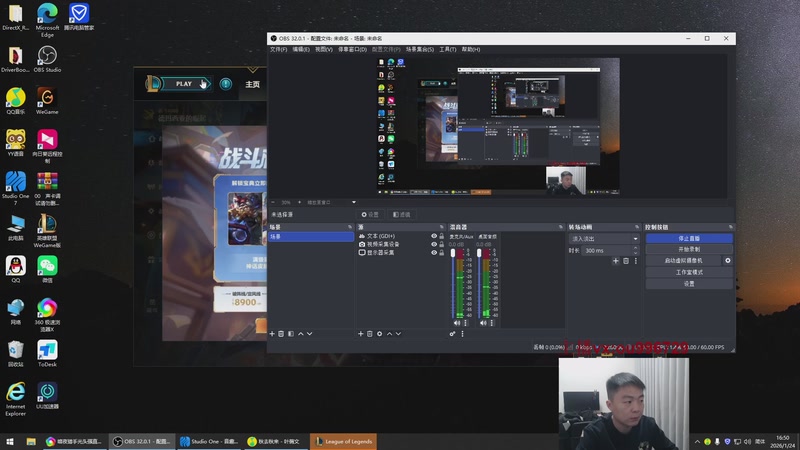
Task: Move source down in Sources panel
Action: pyautogui.click(x=398, y=334)
